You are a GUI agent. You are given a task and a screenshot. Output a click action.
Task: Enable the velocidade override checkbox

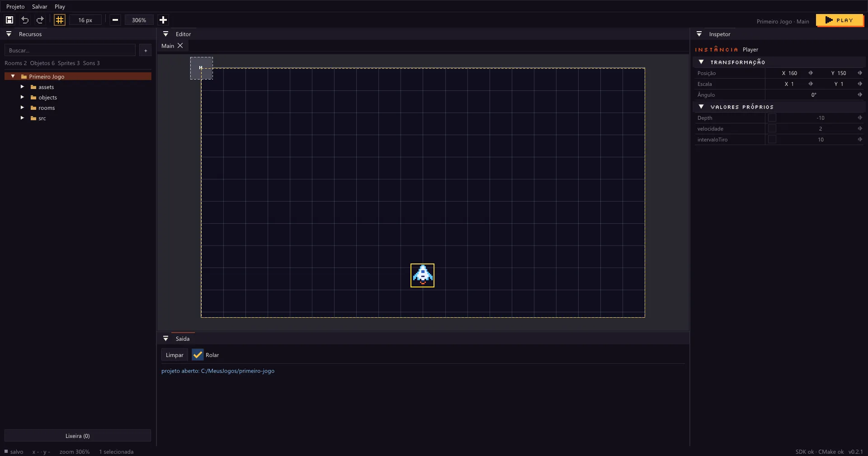point(772,128)
